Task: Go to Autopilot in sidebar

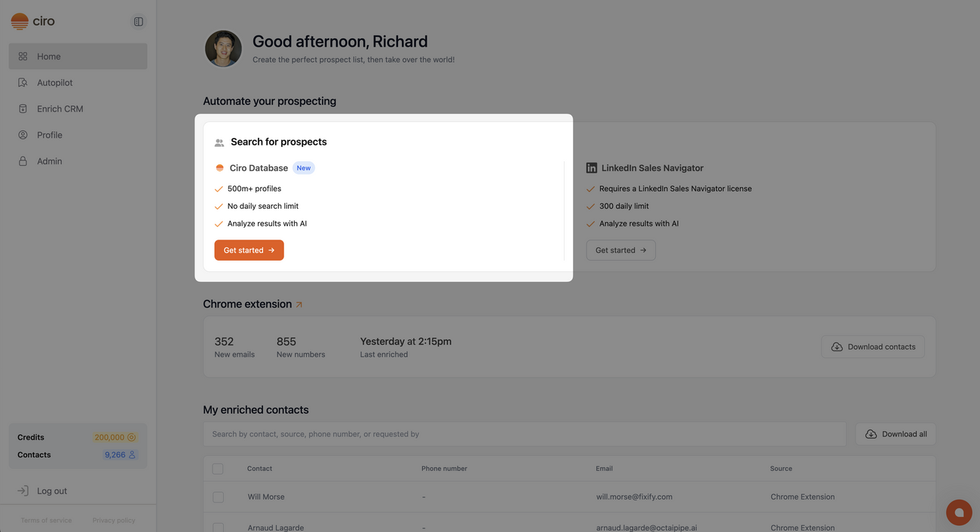Action: point(54,83)
